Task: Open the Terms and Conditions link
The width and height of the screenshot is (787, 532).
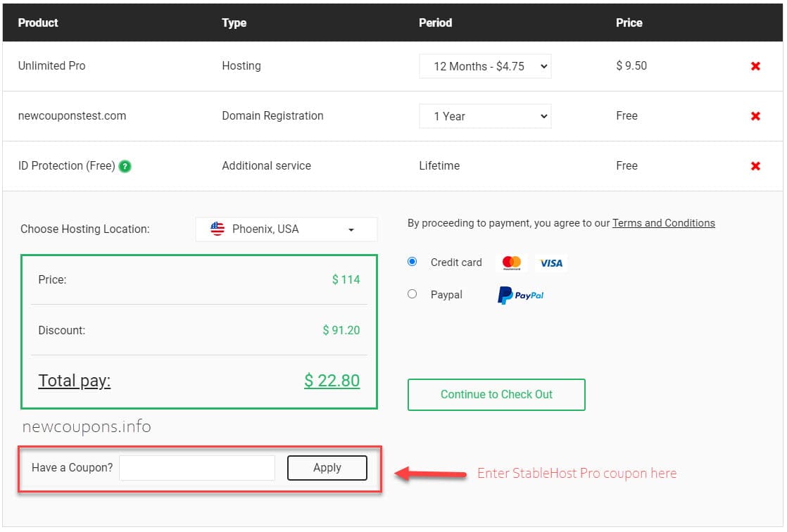Action: pos(663,223)
